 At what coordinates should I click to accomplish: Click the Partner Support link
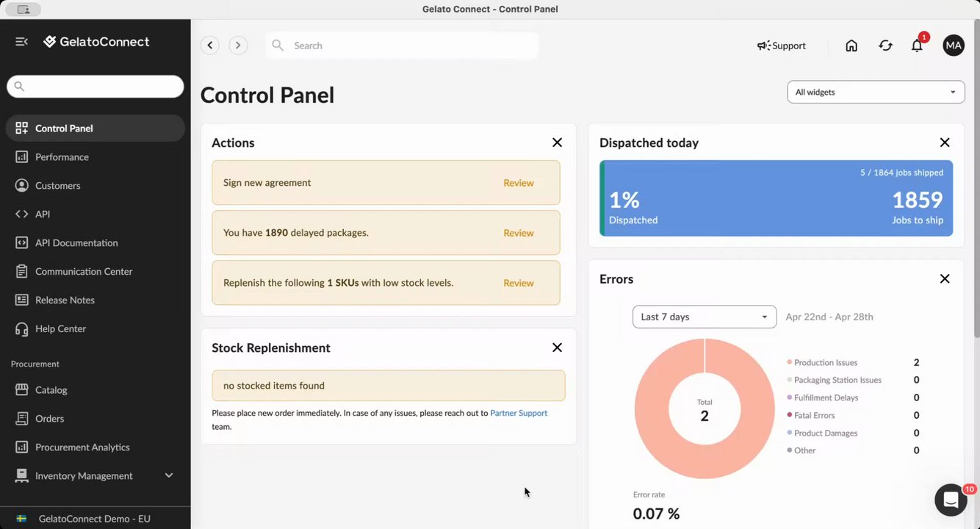(x=519, y=413)
